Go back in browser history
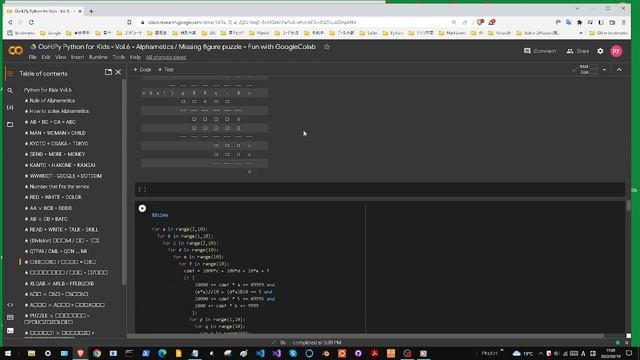Screen dimensions: 640x360 pos(10,22)
